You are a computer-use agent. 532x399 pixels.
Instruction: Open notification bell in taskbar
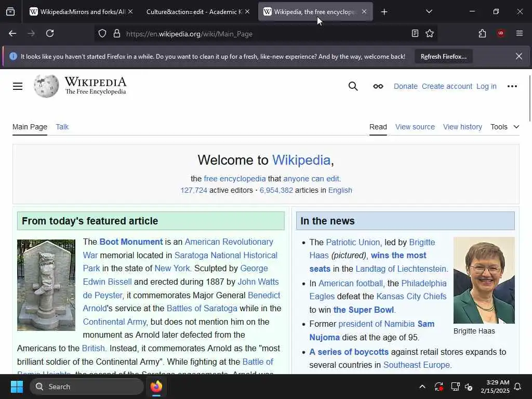click(x=517, y=387)
